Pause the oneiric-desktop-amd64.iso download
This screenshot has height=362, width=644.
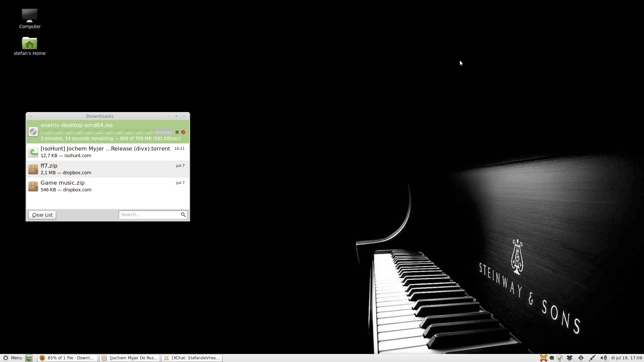[x=177, y=132]
